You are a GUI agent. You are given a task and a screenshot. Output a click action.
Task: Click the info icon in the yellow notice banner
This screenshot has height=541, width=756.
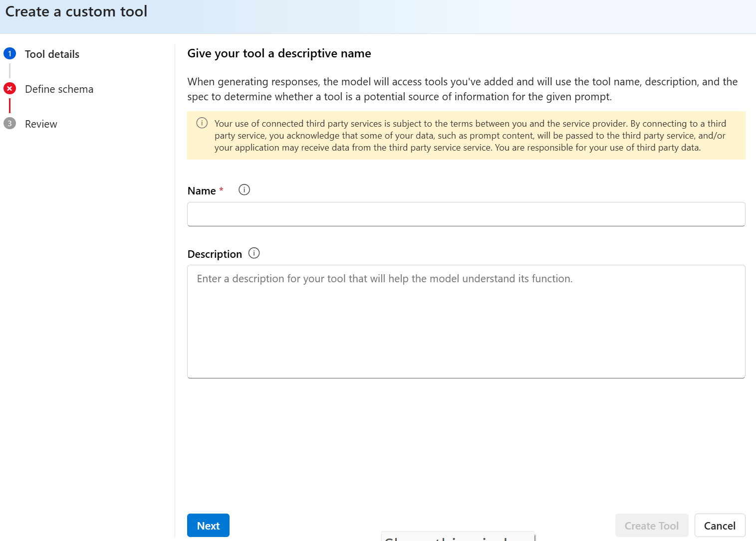[202, 123]
